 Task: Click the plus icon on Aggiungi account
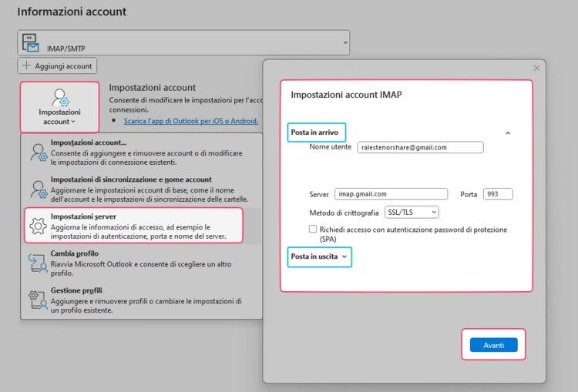tap(26, 65)
